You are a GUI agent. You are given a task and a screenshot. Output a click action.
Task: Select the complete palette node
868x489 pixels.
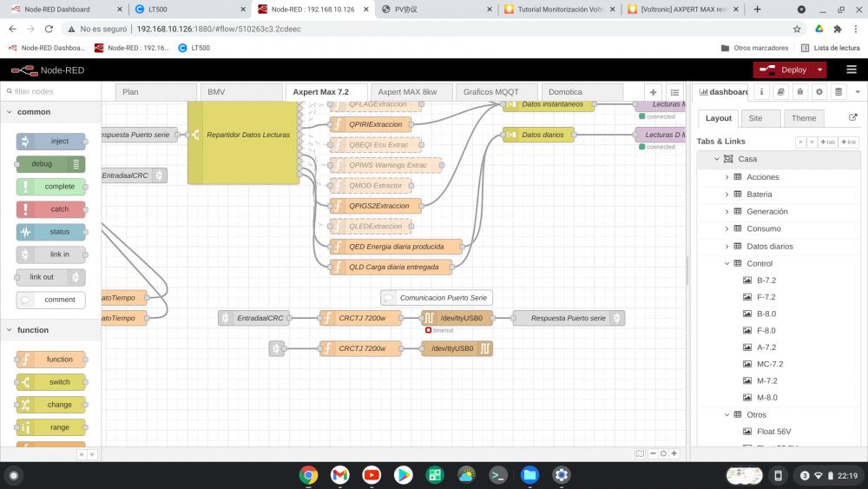(51, 187)
